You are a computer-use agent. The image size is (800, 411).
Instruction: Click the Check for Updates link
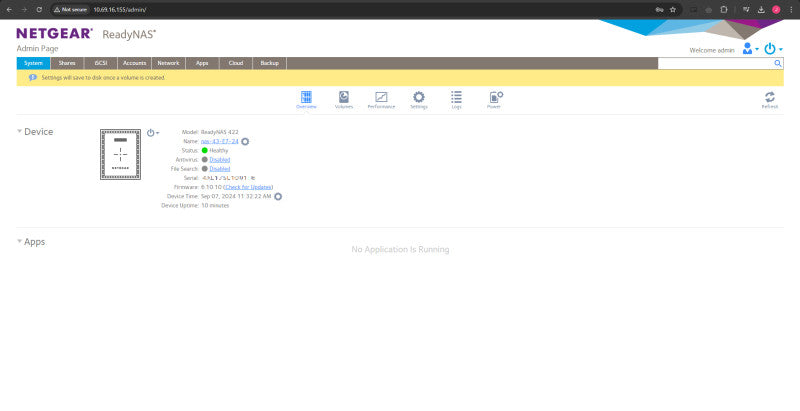coord(248,187)
